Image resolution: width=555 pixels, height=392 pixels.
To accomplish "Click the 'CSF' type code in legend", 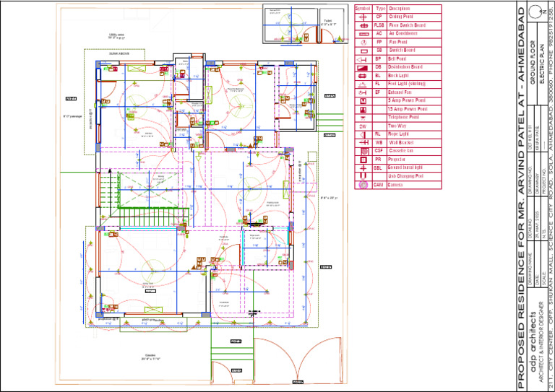I will pos(379,151).
